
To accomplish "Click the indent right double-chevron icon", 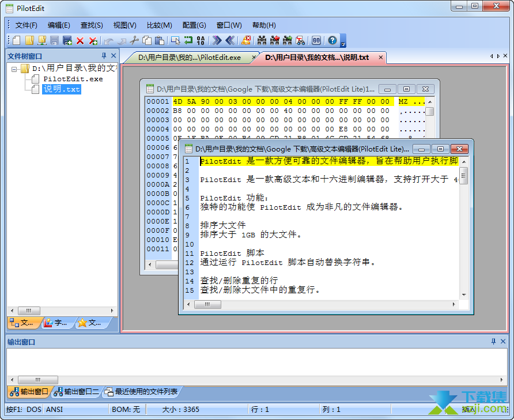I will point(217,40).
